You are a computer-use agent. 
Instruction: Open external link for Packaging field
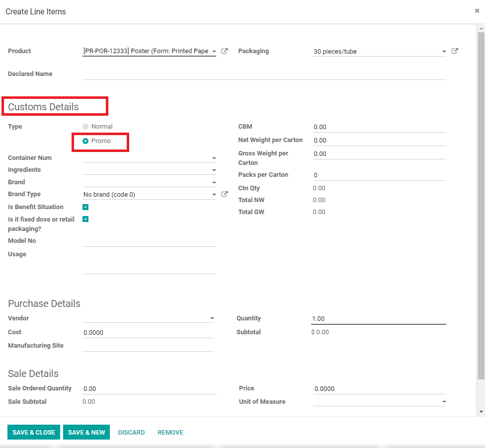455,51
